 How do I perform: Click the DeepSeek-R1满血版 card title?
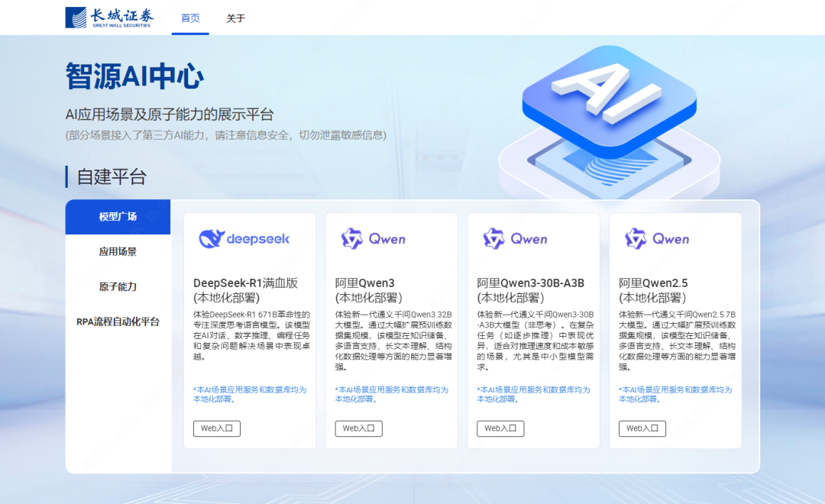(x=245, y=290)
